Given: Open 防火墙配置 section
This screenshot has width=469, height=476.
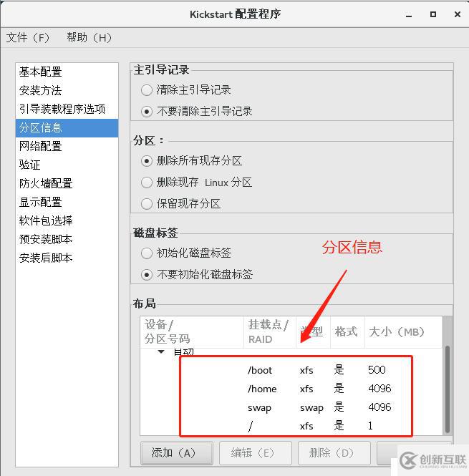Looking at the screenshot, I should pyautogui.click(x=67, y=183).
